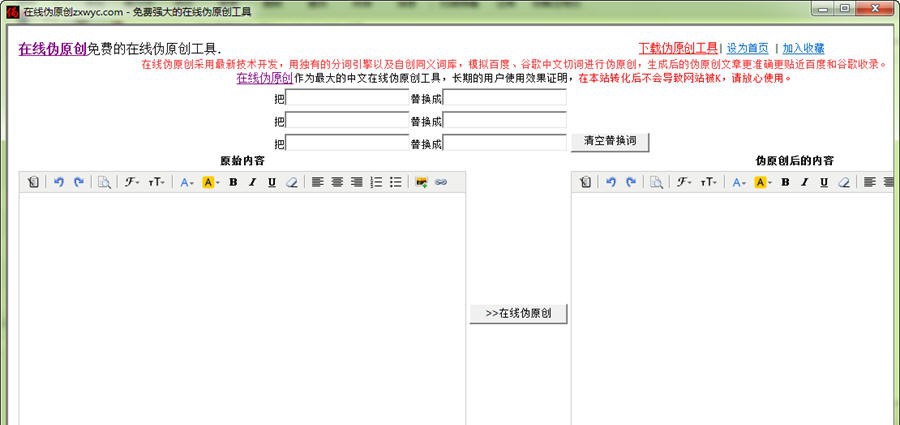Click the 加入收藏 link

[804, 48]
